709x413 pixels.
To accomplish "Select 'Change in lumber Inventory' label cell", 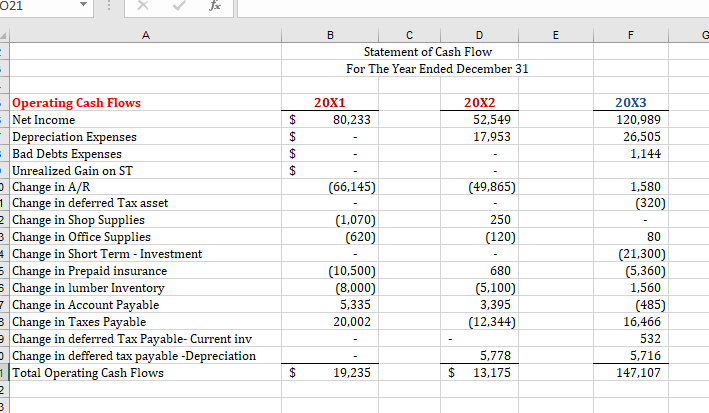I will [146, 288].
